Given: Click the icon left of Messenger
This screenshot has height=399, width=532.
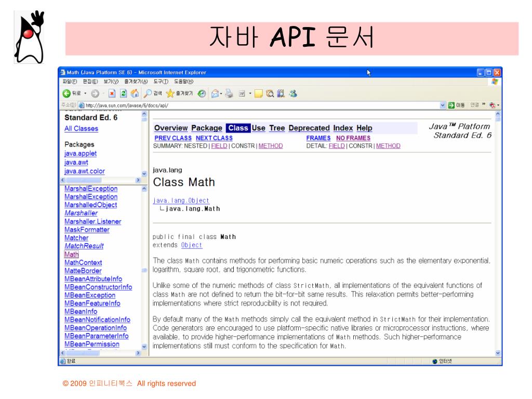Looking at the screenshot, I should (x=281, y=94).
